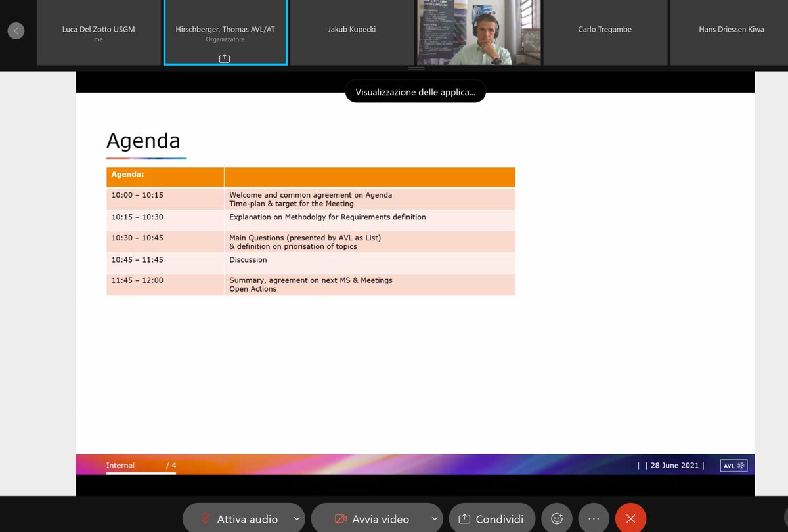
Task: Select Luca Del Zotto USGM participant tile
Action: (x=98, y=33)
